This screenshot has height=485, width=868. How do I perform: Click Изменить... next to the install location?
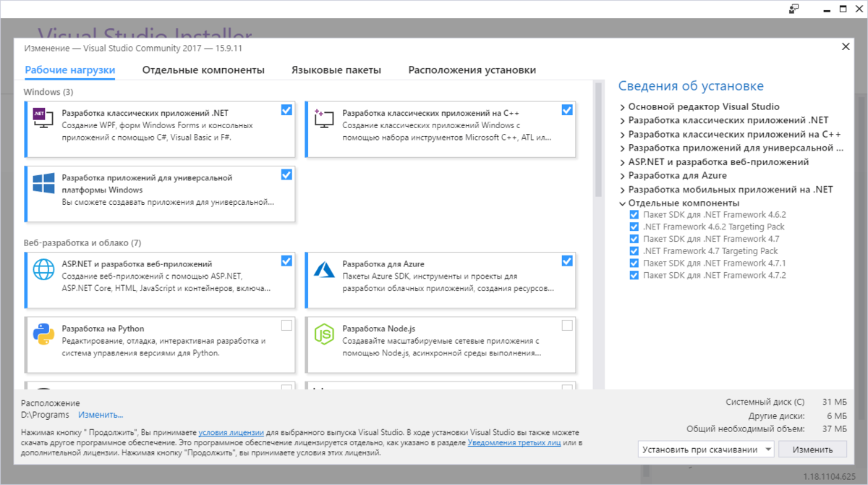[100, 415]
